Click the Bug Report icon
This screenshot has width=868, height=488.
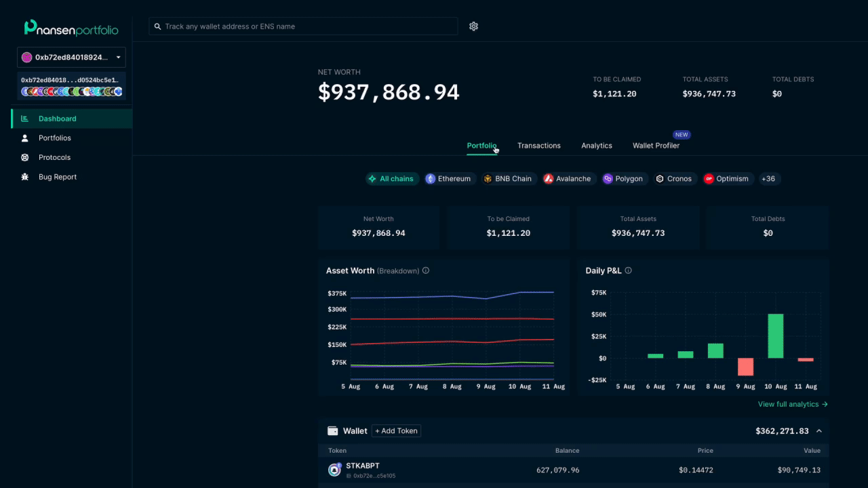(24, 176)
